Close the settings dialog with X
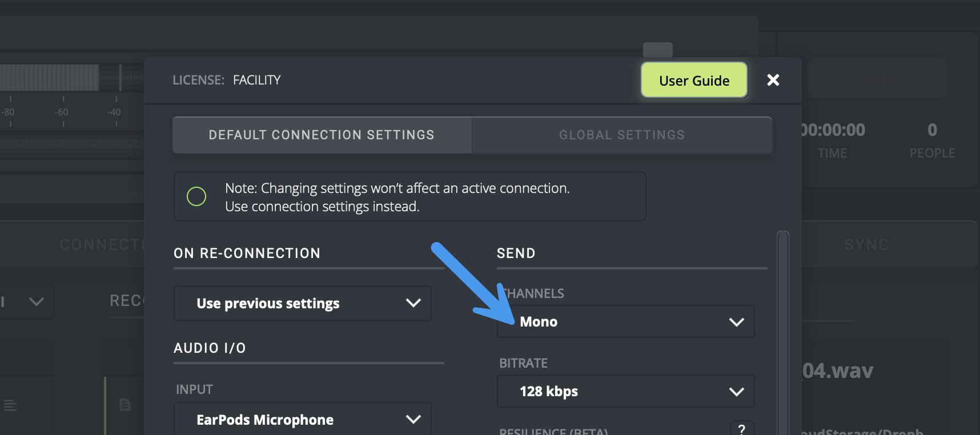Screen dimensions: 980x435 coord(773,80)
